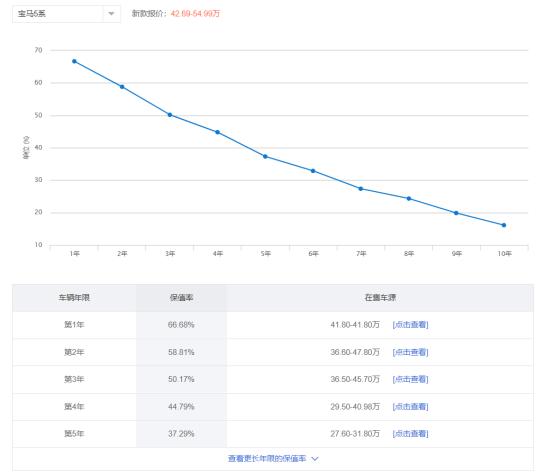
Task: Click the 44.79% value cell
Action: [x=181, y=407]
